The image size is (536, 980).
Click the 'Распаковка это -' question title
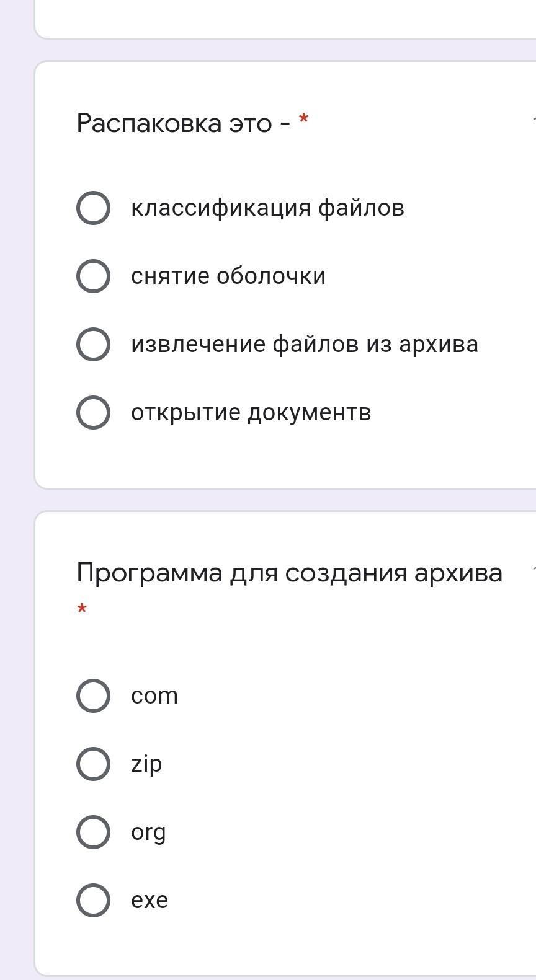click(184, 123)
